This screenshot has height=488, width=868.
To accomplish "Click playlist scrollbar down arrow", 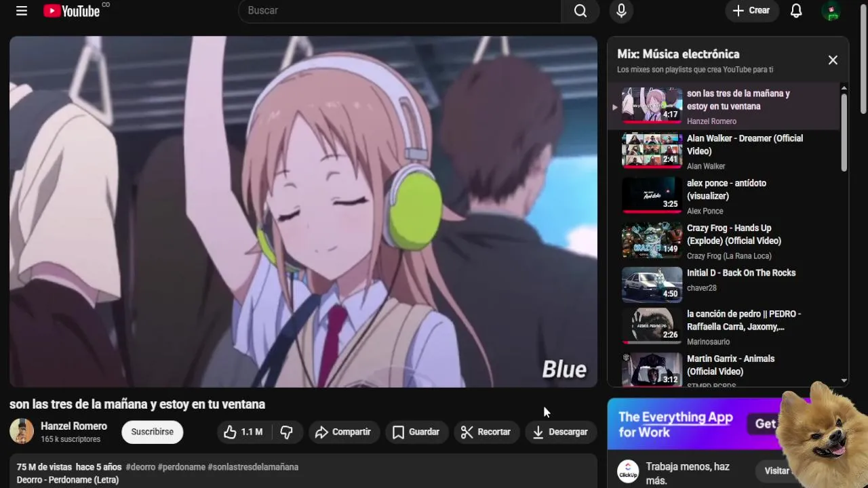I will click(x=844, y=381).
